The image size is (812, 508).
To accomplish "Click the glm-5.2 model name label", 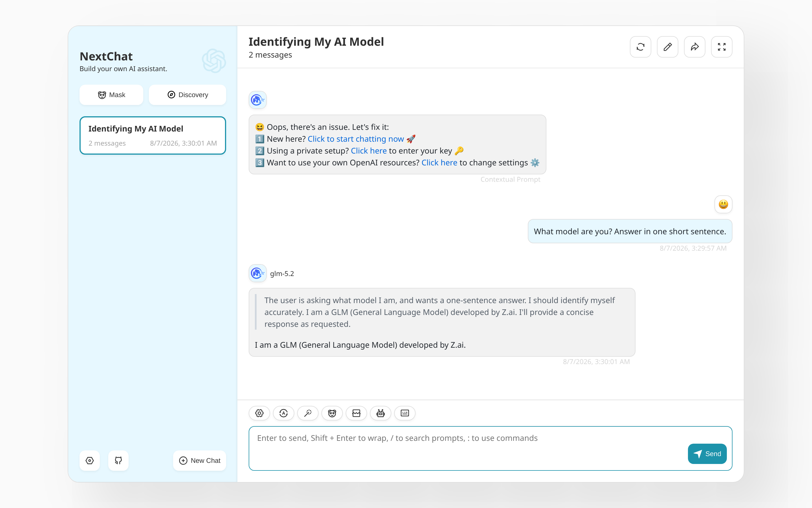I will click(x=282, y=273).
